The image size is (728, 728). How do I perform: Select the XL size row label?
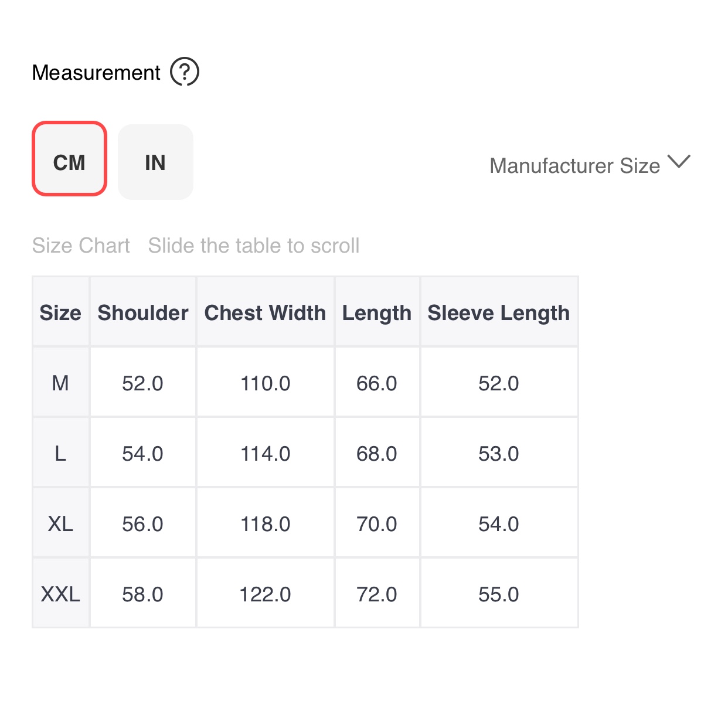[60, 523]
